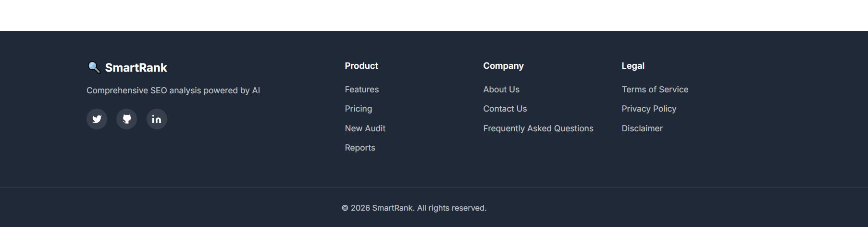Navigate to Reports in footer
Screen dimensions: 868x227
[360, 148]
